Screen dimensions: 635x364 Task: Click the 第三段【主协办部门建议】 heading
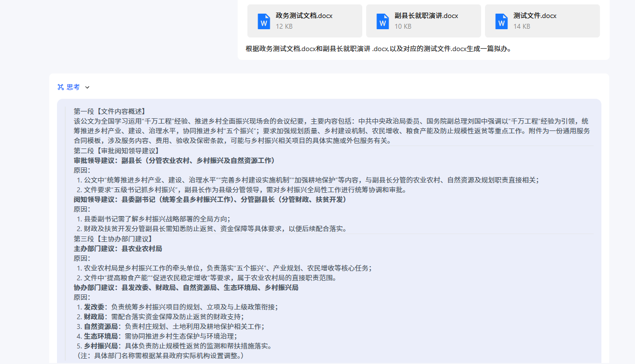[113, 239]
